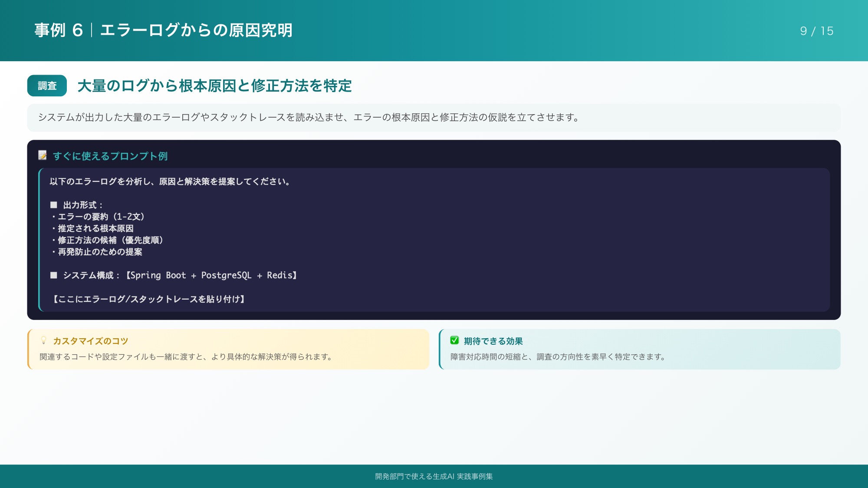Viewport: 868px width, 488px height.
Task: Click the 調査 badge
Action: 47,86
